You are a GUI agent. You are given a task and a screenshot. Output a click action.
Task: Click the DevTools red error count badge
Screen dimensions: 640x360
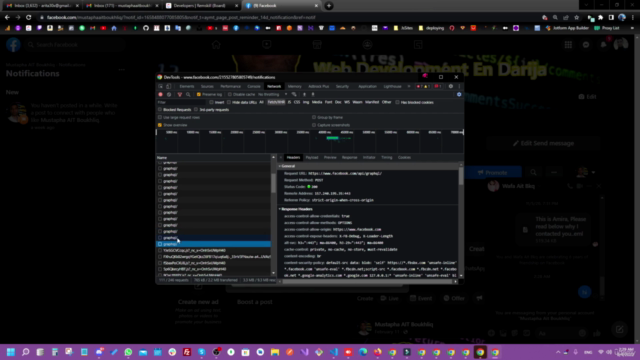point(419,87)
